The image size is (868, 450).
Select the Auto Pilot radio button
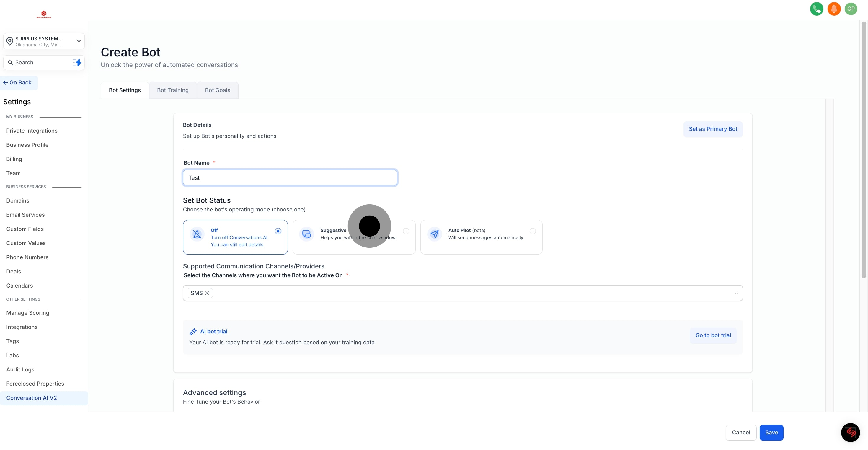532,231
